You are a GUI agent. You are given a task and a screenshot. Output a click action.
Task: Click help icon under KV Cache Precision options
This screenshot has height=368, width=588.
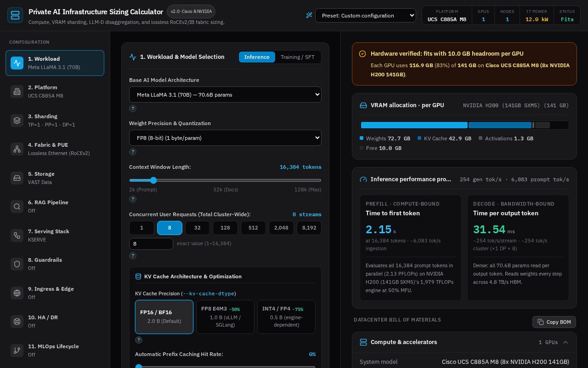click(139, 340)
